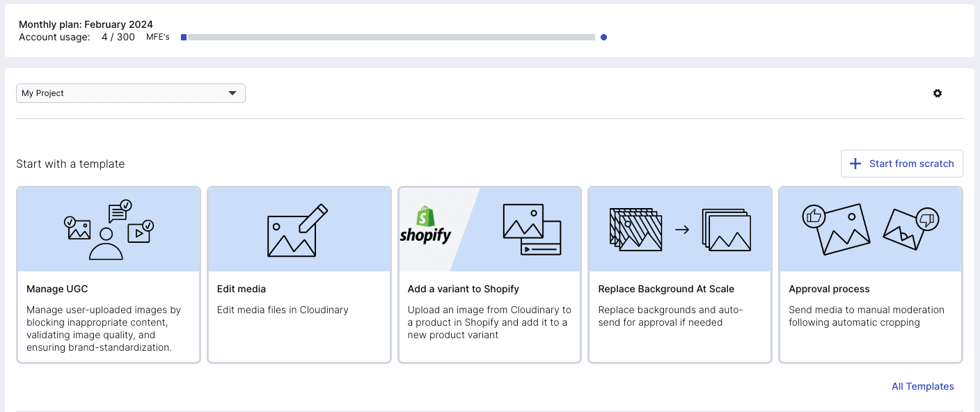Viewport: 980px width, 412px height.
Task: Click the account usage progress bar
Action: (390, 38)
